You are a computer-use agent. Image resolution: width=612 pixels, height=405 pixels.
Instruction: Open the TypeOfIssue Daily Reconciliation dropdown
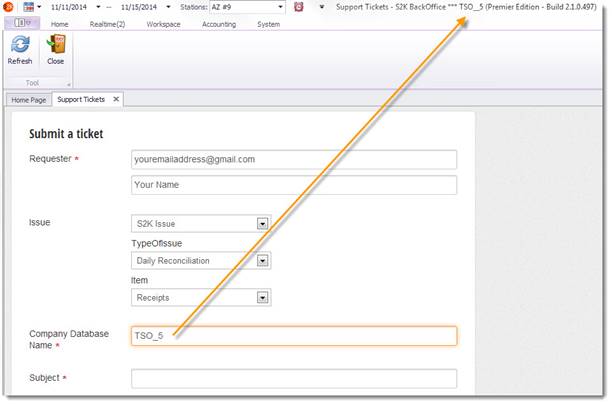263,261
